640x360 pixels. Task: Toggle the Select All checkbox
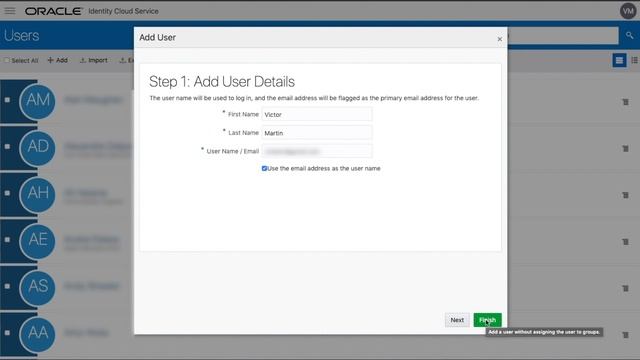[x=7, y=60]
